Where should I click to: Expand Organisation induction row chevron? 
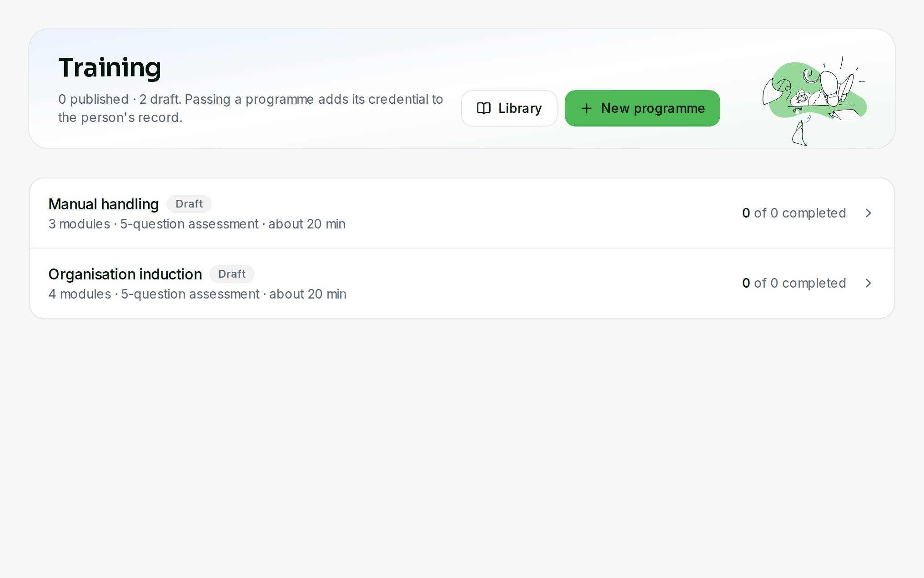pos(868,283)
